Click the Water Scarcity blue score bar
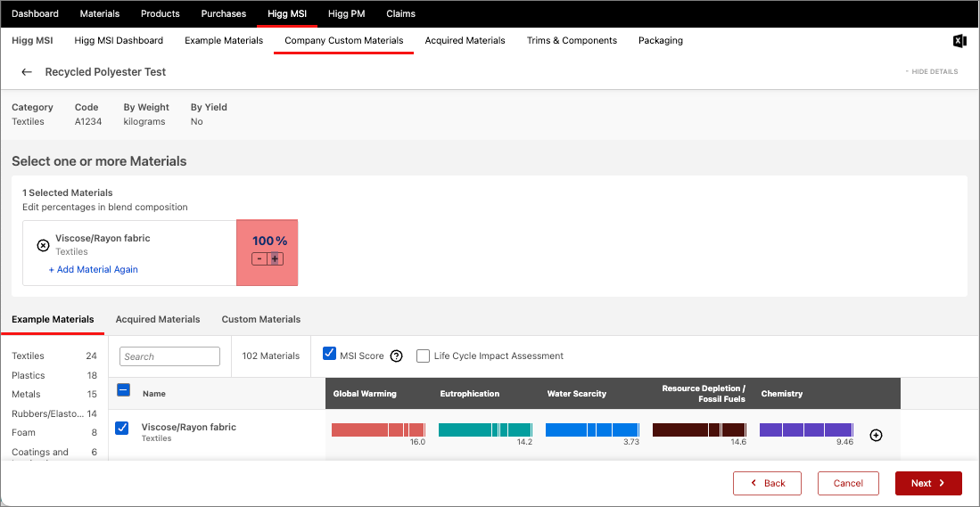 (592, 429)
